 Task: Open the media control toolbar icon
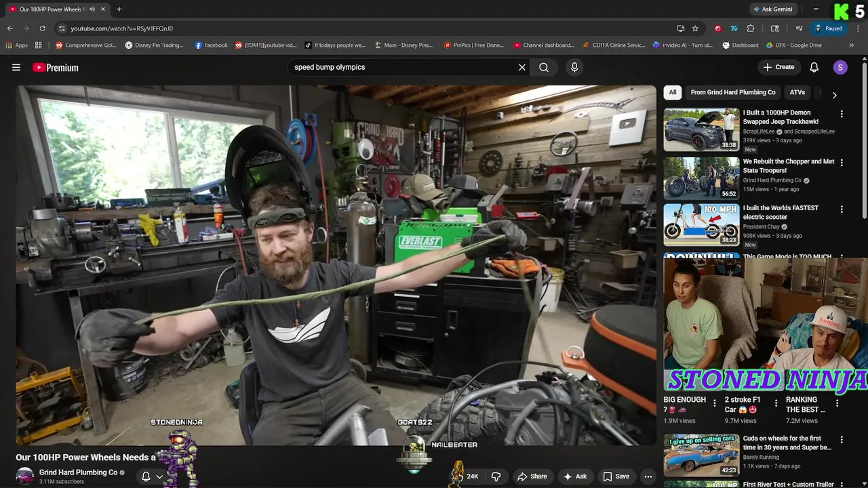coord(800,28)
